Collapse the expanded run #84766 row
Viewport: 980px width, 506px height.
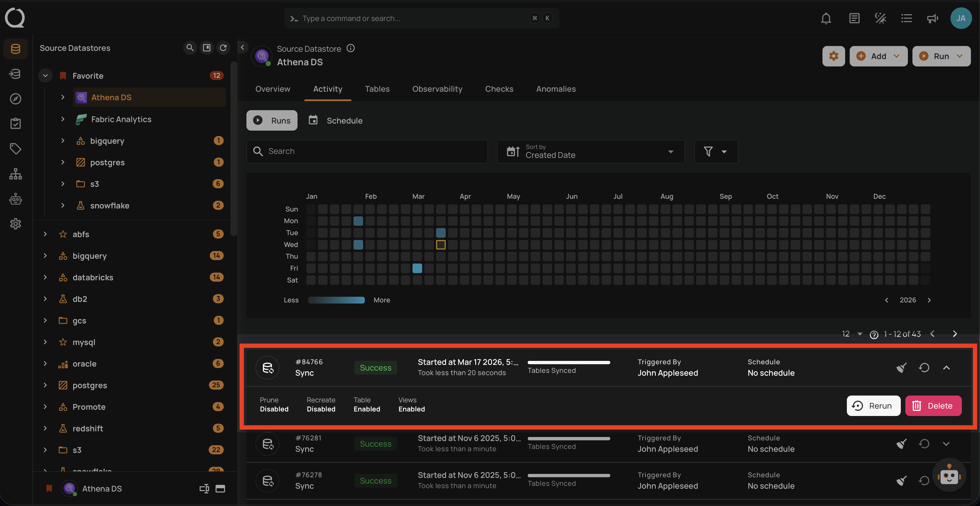946,367
